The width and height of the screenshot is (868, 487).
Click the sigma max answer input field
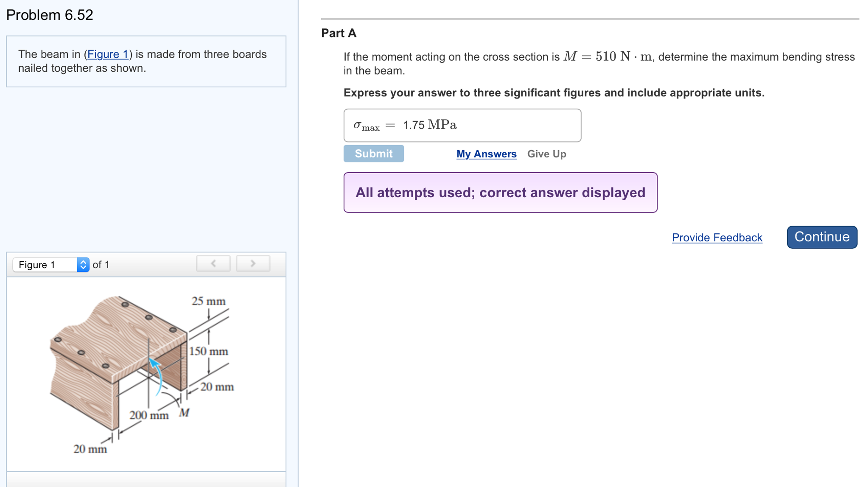462,125
